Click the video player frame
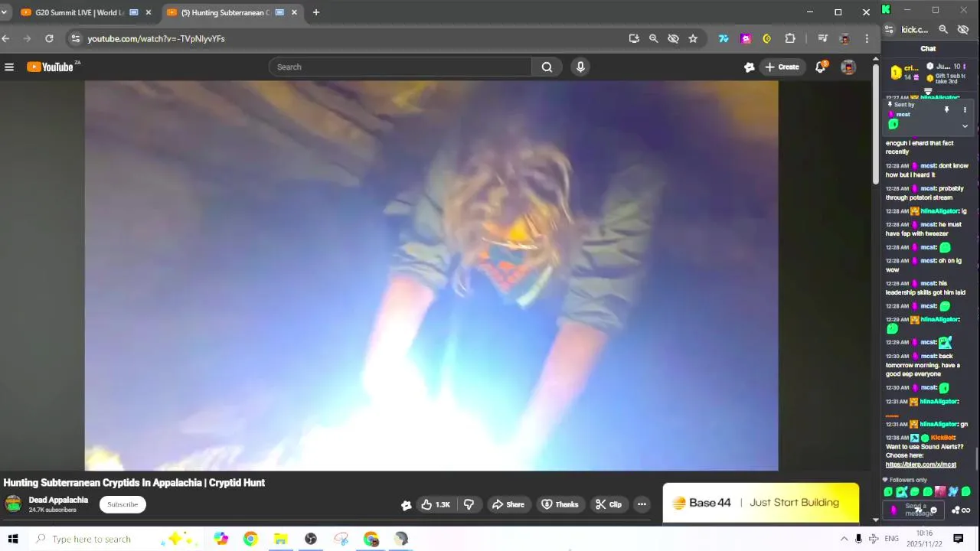Image resolution: width=980 pixels, height=551 pixels. pos(431,275)
